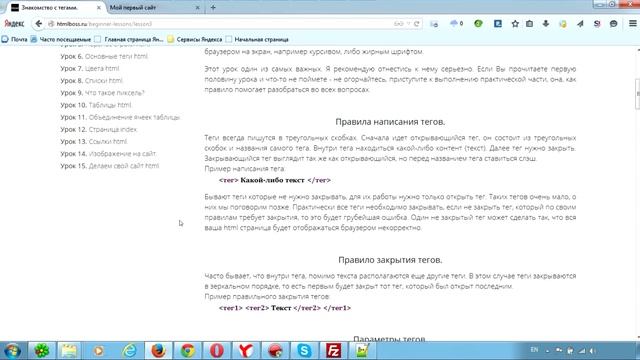Open Firefox hamburger menu
This screenshot has height=360, width=640.
(633, 24)
